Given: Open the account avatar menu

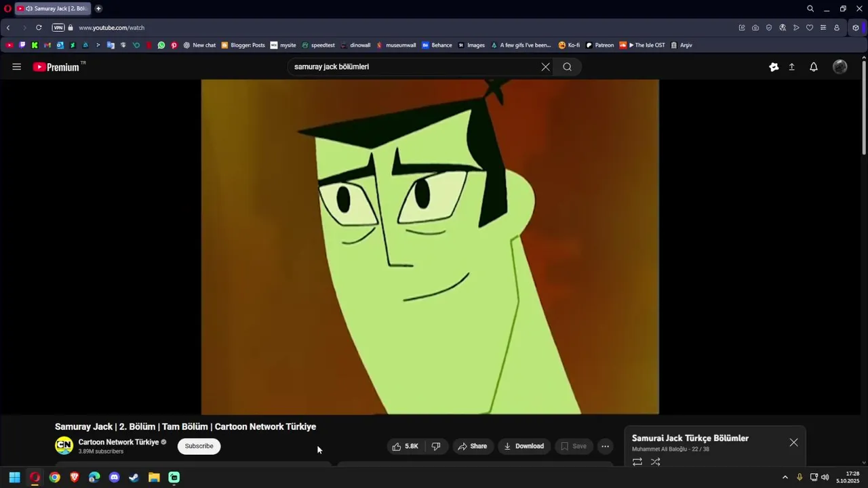Looking at the screenshot, I should (840, 66).
